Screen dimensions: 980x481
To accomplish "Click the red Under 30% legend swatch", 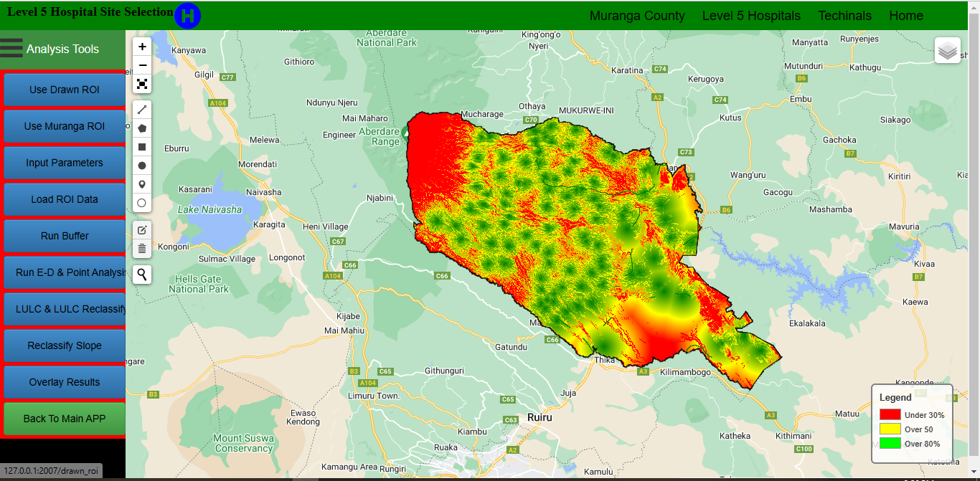I will pyautogui.click(x=890, y=414).
